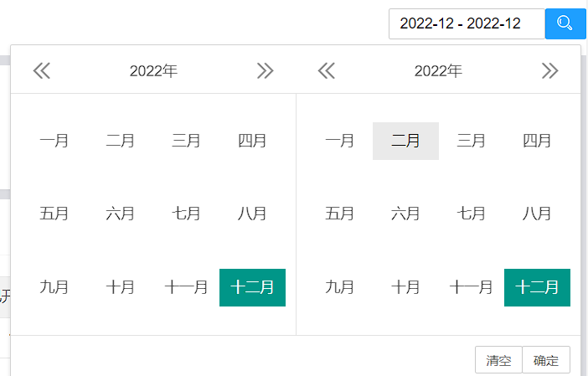Viewport: 588px width, 376px height.
Task: Open the 2022年 year selector in left panel
Action: [153, 71]
